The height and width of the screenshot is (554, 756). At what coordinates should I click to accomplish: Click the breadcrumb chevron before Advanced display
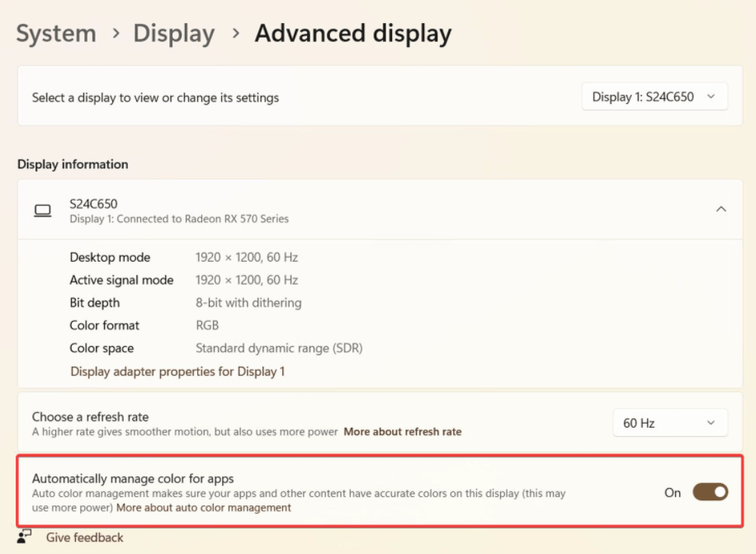[235, 34]
